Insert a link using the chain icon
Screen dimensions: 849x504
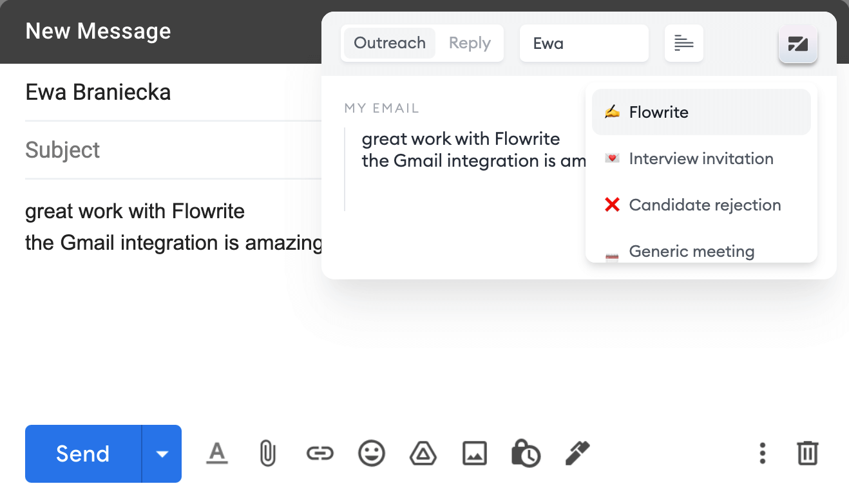(x=320, y=454)
